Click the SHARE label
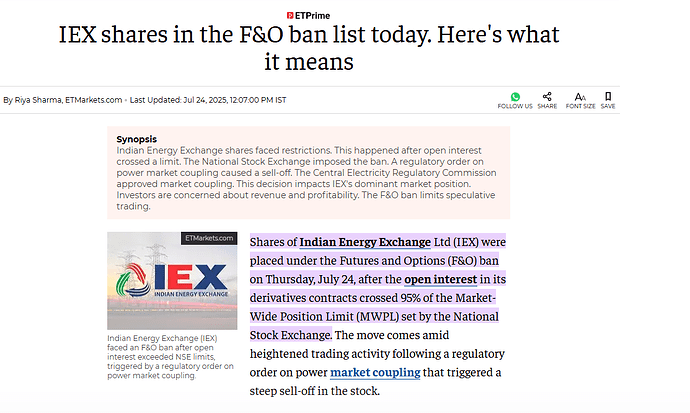Viewport: 690px width, 413px height. click(547, 106)
